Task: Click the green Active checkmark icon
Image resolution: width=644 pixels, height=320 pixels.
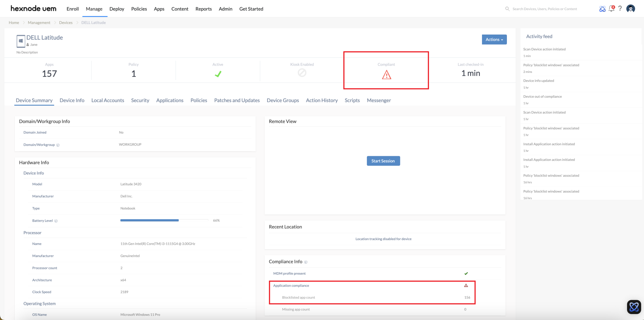Action: coord(218,73)
